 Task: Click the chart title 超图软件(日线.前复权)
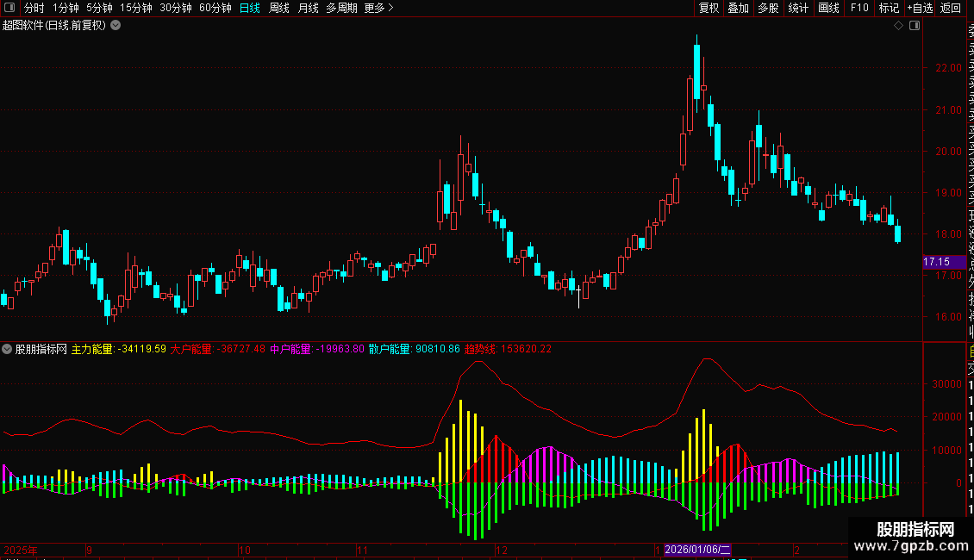[x=54, y=26]
